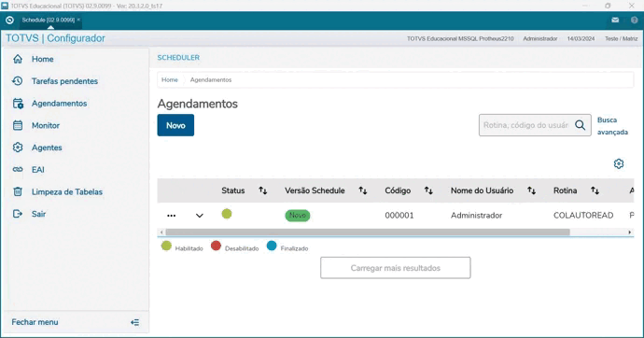
Task: Click Agendamentos in the breadcrumb
Action: tap(211, 79)
